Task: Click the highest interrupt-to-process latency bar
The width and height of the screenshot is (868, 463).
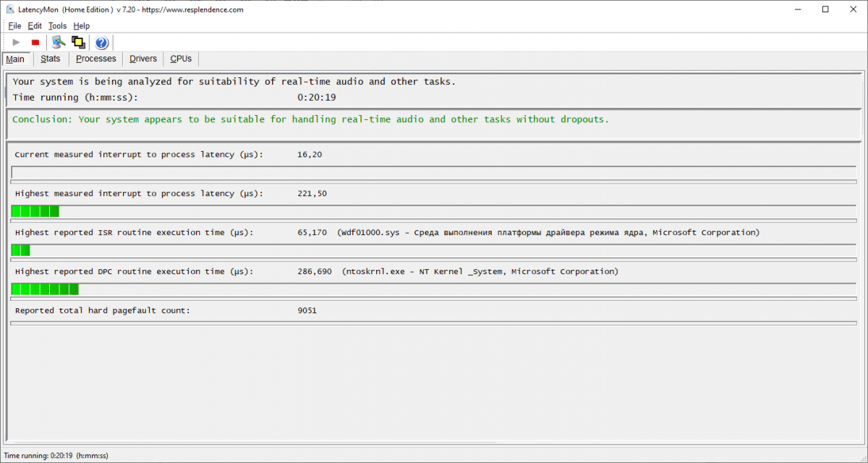Action: click(433, 211)
